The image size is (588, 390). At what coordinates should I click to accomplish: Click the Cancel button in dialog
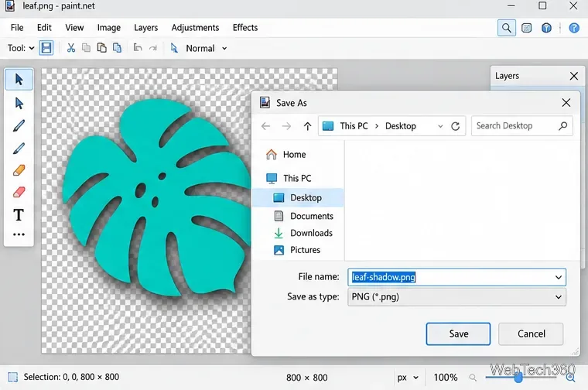531,334
